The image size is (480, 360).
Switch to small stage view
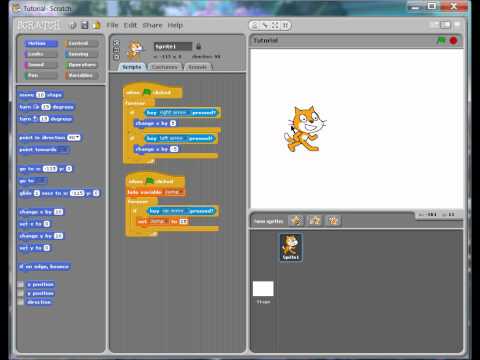pyautogui.click(x=434, y=25)
